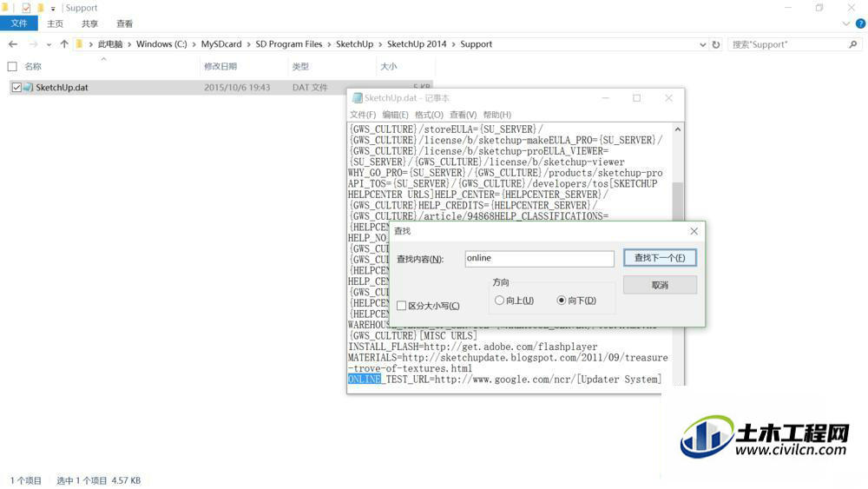Click the MySDcard breadcrumb

(x=221, y=44)
